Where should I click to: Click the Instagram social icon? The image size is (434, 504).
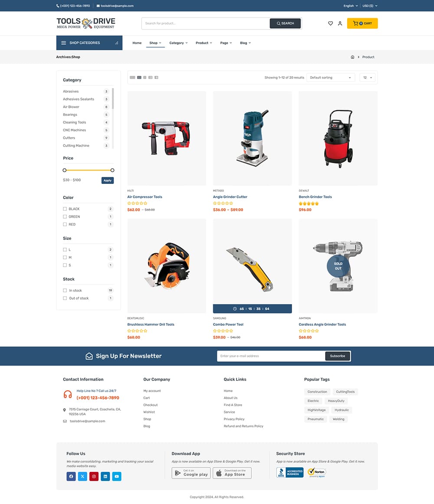(94, 476)
